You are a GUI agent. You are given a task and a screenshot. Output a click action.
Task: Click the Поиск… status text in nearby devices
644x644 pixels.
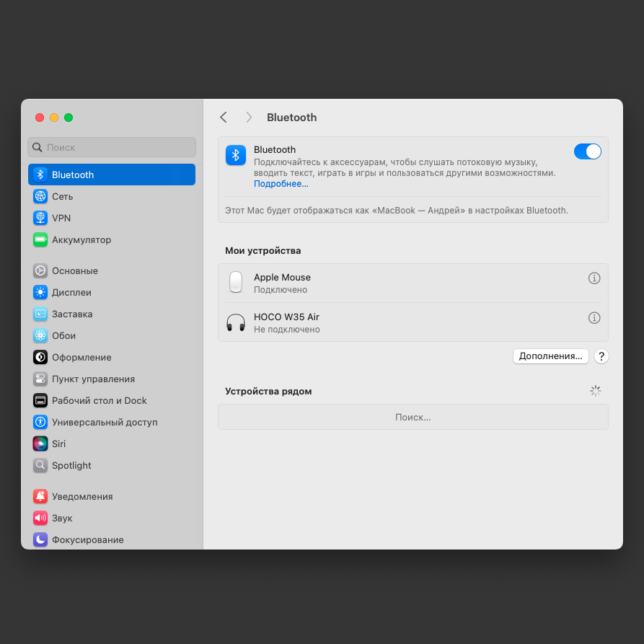point(413,418)
